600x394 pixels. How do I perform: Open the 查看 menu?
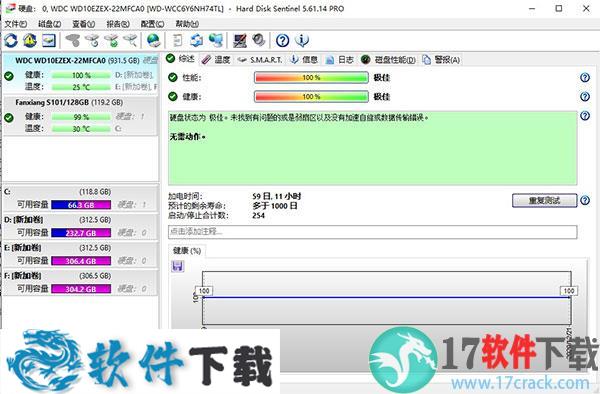coord(83,24)
